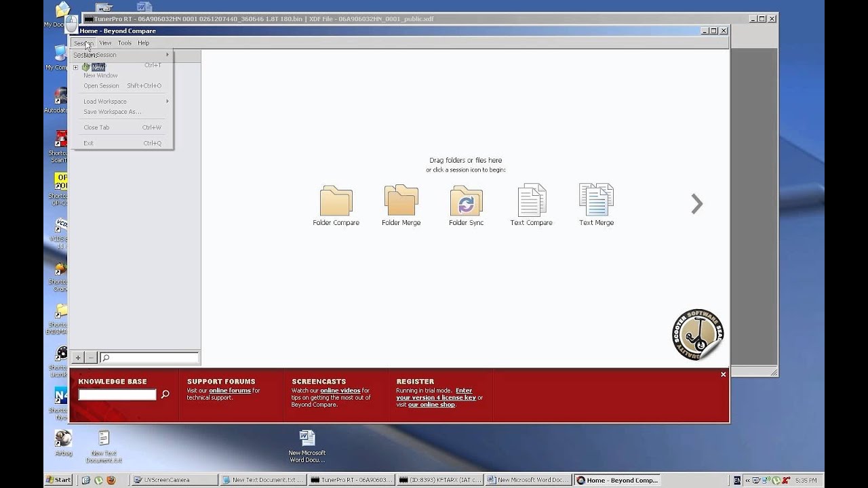Close the red tips banner
The height and width of the screenshot is (488, 868).
tap(723, 374)
